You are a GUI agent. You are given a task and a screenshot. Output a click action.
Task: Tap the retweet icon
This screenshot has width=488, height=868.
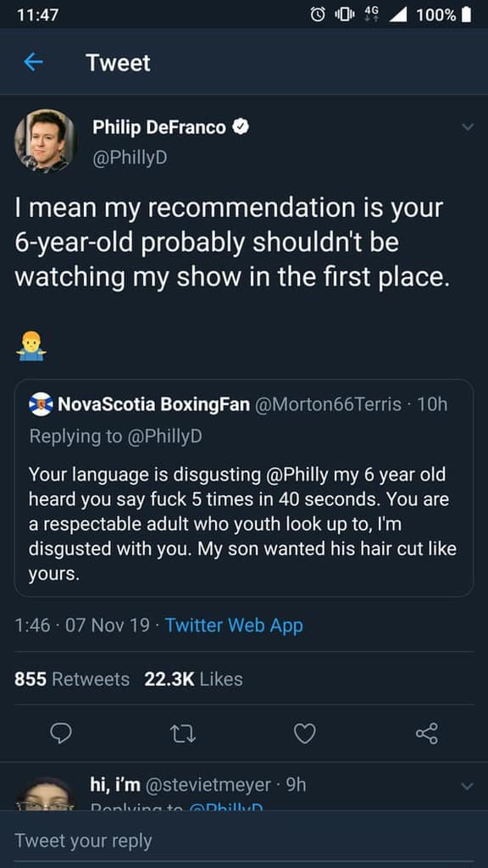183,734
